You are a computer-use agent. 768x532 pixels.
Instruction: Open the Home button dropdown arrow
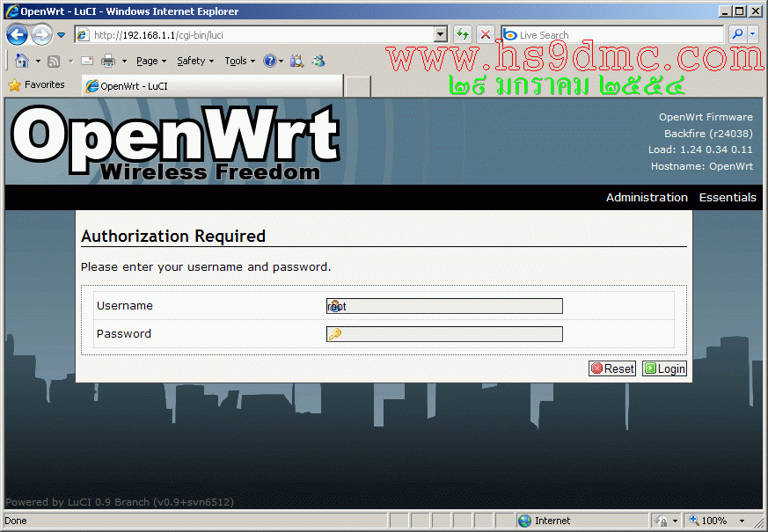(38, 62)
